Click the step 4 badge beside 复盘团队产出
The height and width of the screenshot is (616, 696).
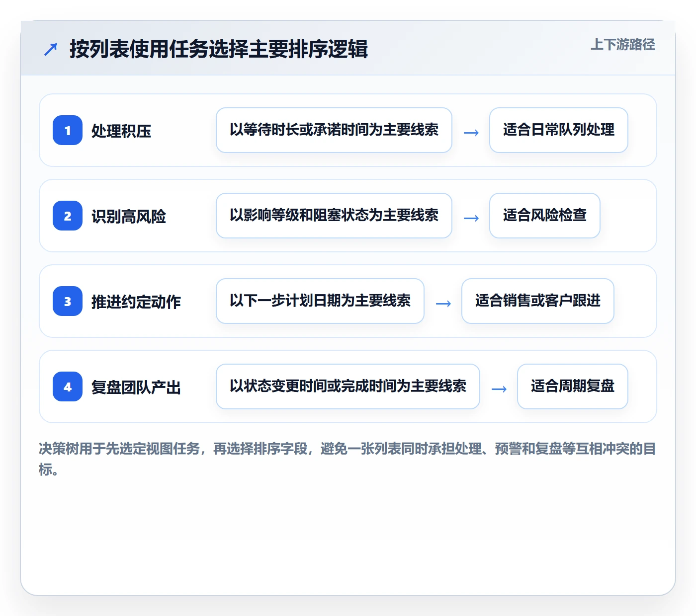coord(68,386)
